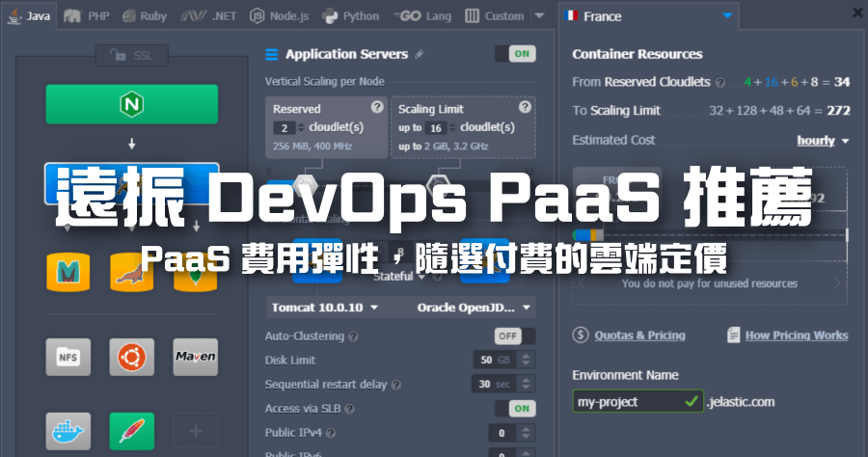Image resolution: width=868 pixels, height=457 pixels.
Task: Disable the Access via SLB toggle
Action: (515, 409)
